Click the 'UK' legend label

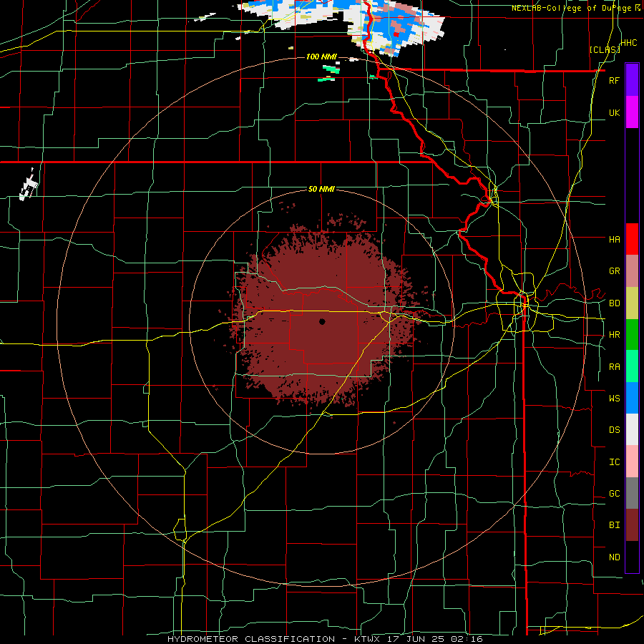(x=614, y=112)
